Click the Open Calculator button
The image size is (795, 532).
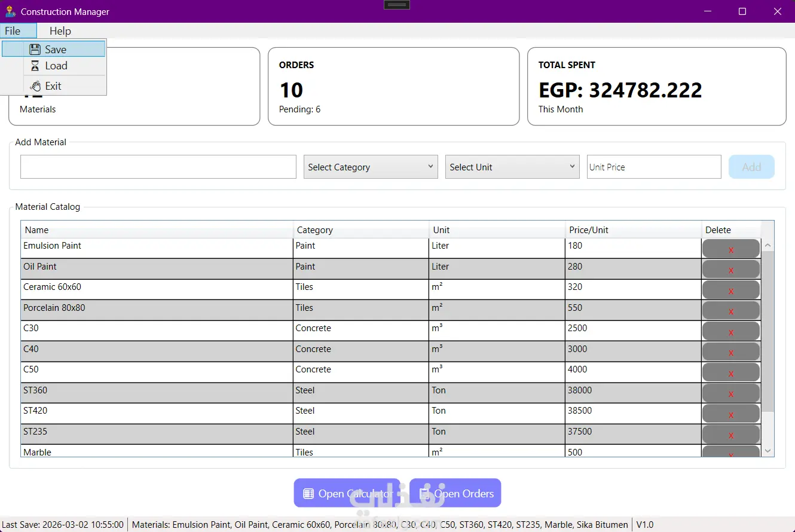pyautogui.click(x=347, y=493)
